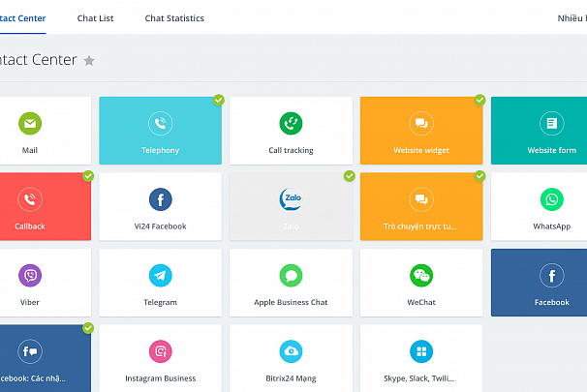Click the Bitrix24 Mạng label
The image size is (587, 392).
[x=291, y=378]
